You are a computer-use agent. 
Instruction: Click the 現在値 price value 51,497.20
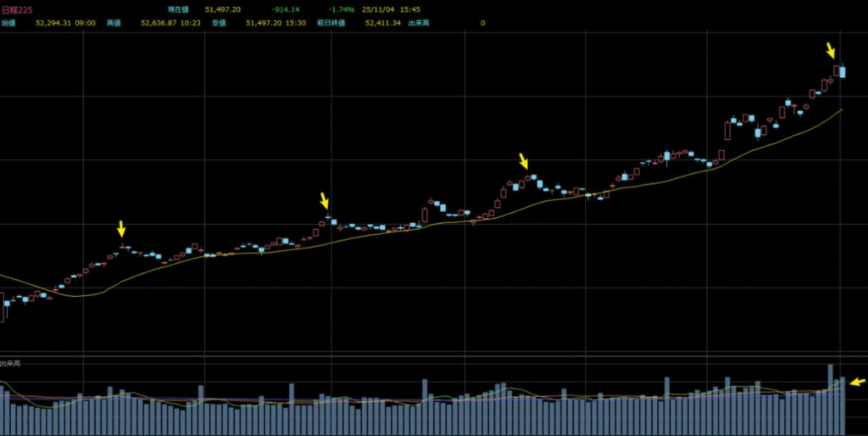[x=223, y=10]
